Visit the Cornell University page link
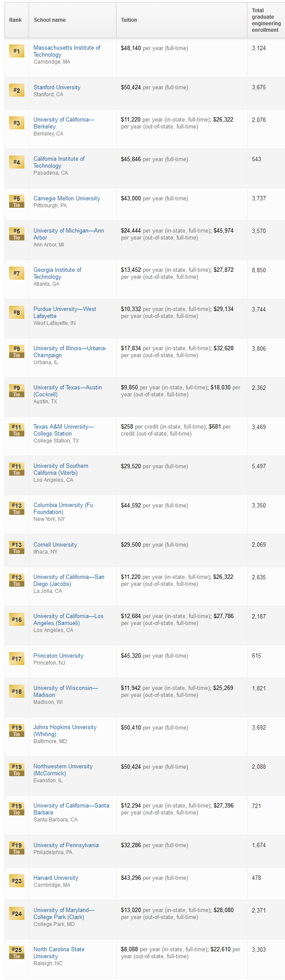Screen dimensions: 285x980 55,544
